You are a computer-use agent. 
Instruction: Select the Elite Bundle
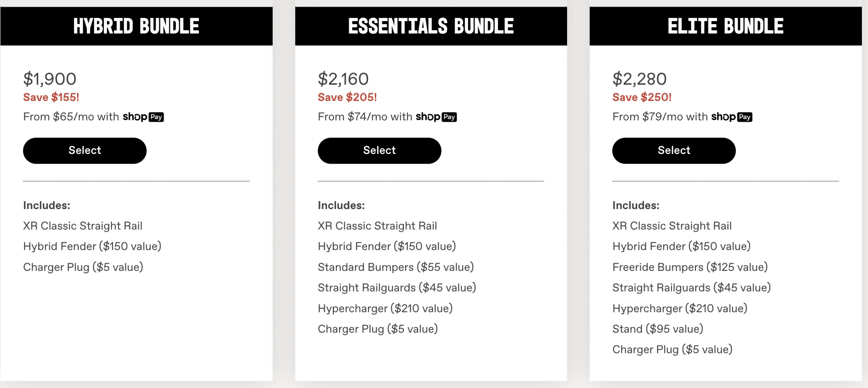coord(673,150)
